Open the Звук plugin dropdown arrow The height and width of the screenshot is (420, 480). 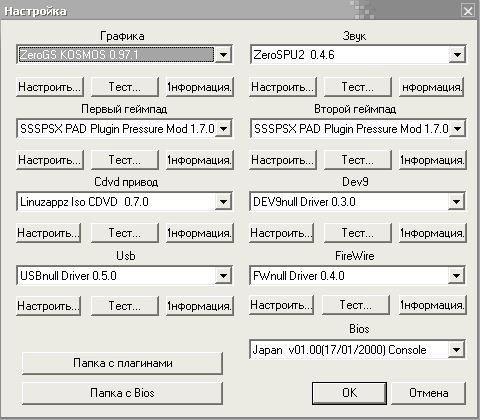[457, 54]
